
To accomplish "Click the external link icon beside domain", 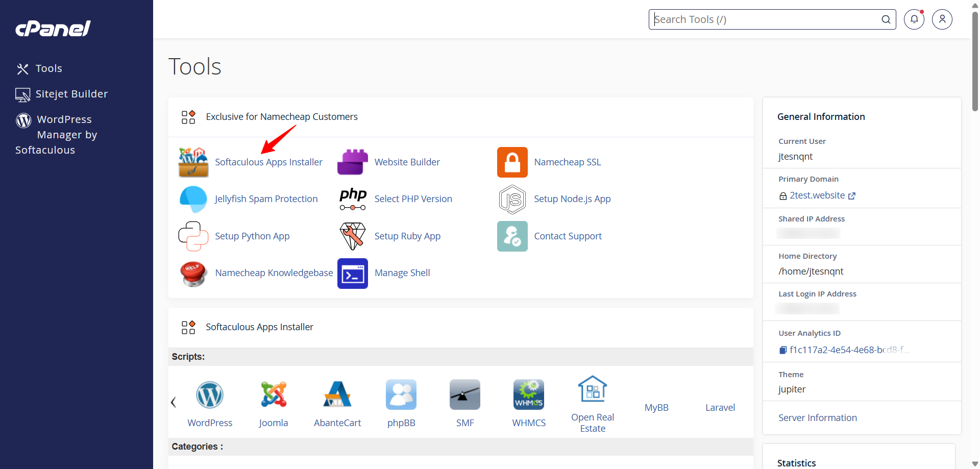I will [852, 196].
